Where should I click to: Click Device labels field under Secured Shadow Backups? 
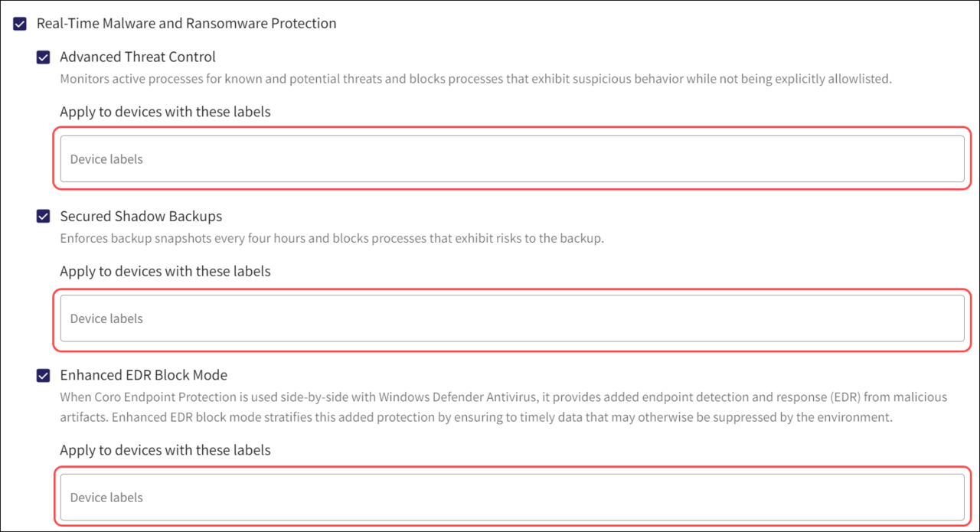pos(511,318)
